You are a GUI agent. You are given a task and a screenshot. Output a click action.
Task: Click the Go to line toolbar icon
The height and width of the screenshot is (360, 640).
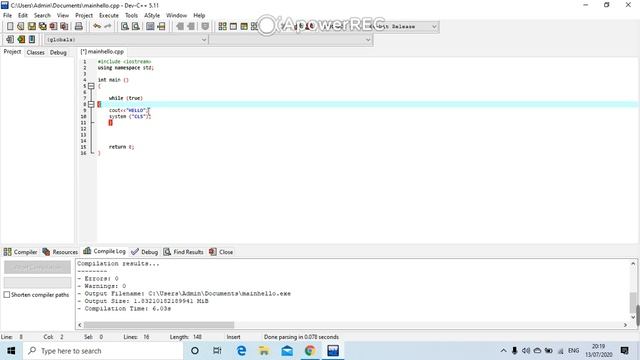[161, 26]
